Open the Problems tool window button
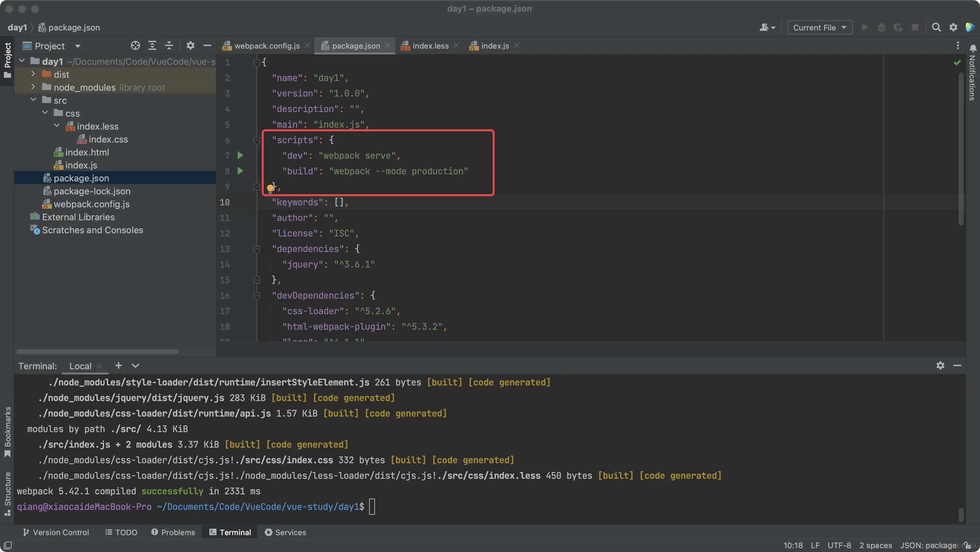The height and width of the screenshot is (552, 980). pyautogui.click(x=173, y=532)
